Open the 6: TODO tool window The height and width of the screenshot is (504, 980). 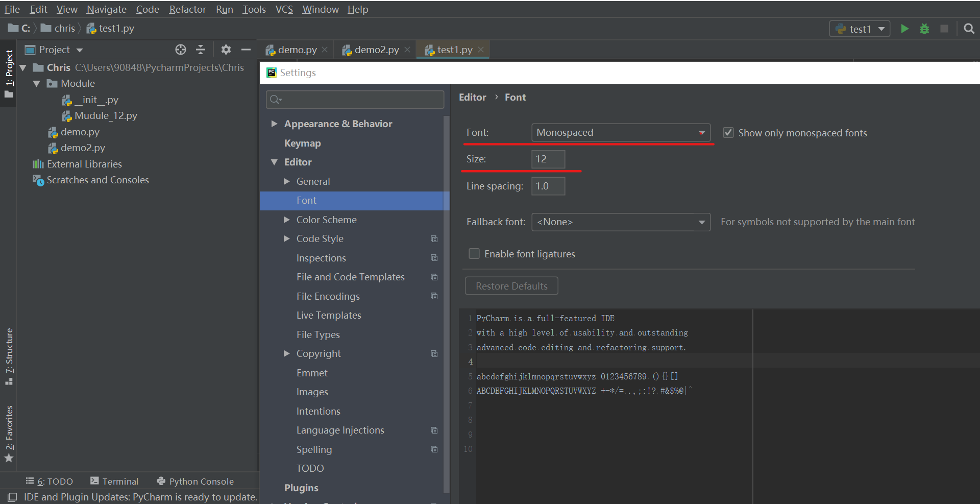coord(50,481)
